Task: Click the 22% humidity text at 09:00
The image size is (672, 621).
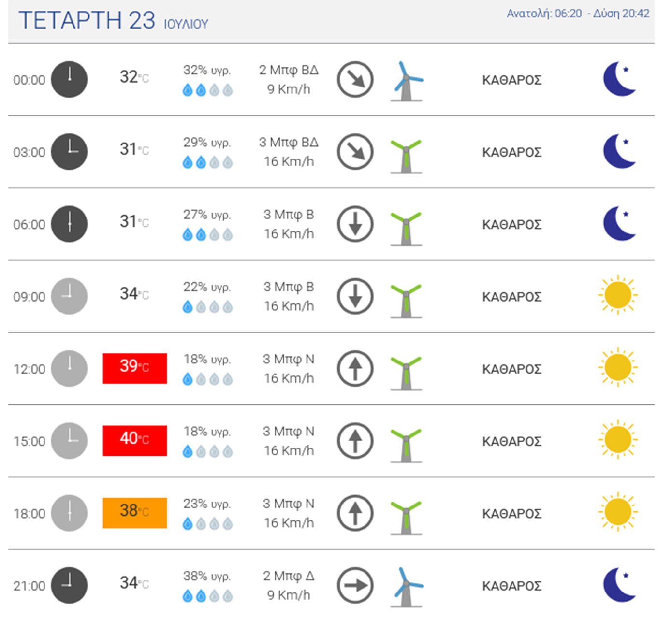Action: point(207,287)
